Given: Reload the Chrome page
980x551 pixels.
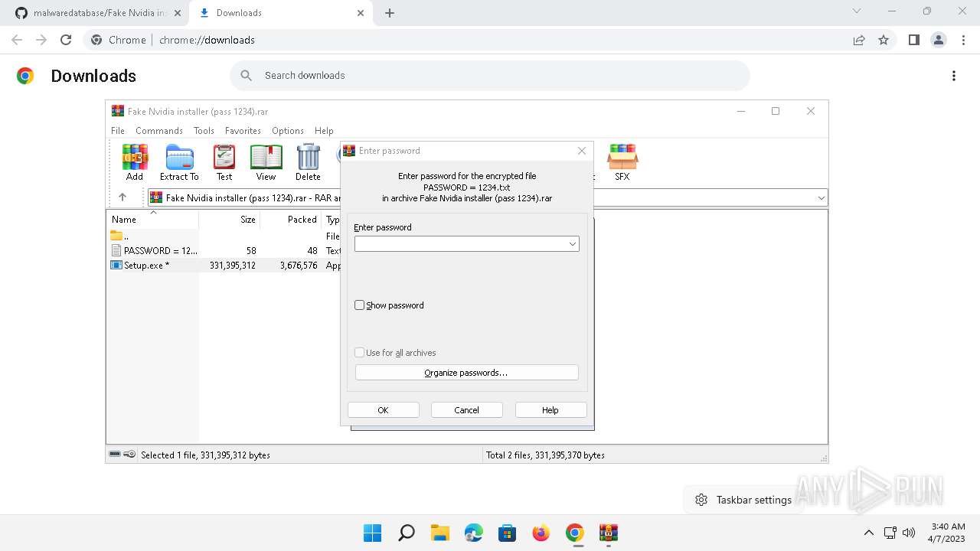Looking at the screenshot, I should pos(66,40).
